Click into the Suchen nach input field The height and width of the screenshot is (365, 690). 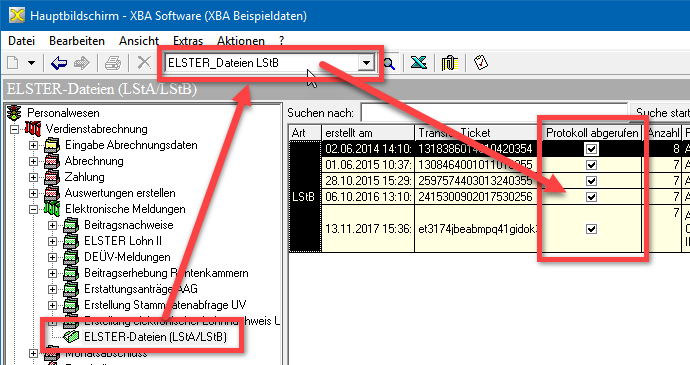pyautogui.click(x=494, y=113)
